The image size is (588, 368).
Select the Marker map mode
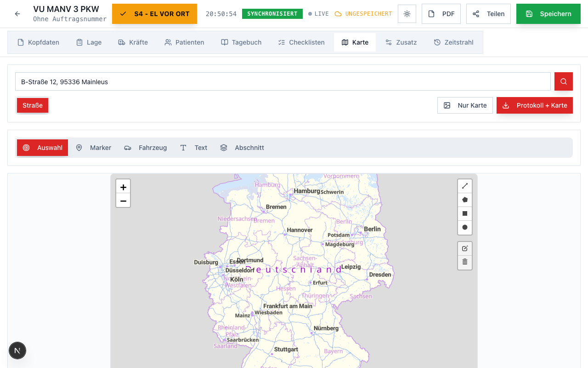click(x=93, y=148)
